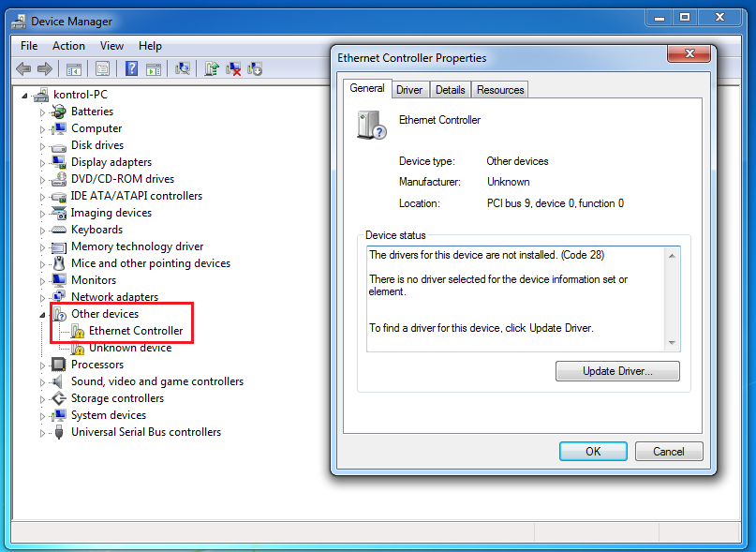756x552 pixels.
Task: Click the Disable device down-arrow icon
Action: 255,69
